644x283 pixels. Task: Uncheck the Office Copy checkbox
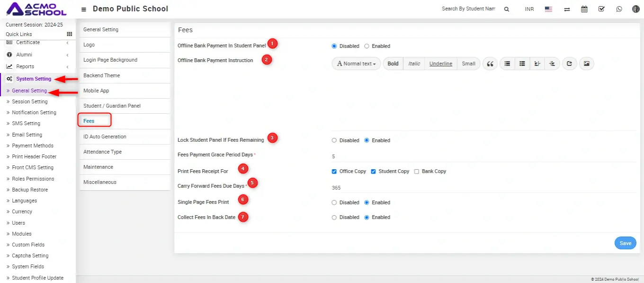point(334,171)
